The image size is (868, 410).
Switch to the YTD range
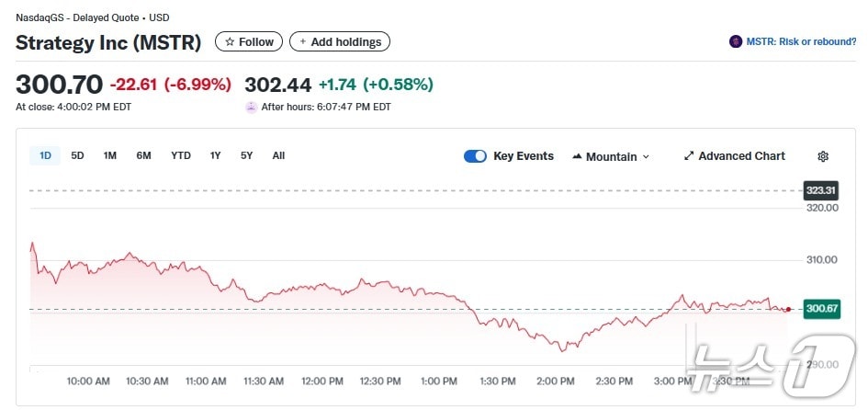(181, 155)
